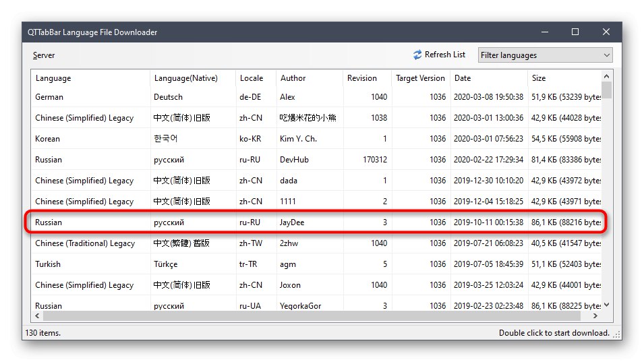Click the vertical scrollbar thumb

(607, 90)
